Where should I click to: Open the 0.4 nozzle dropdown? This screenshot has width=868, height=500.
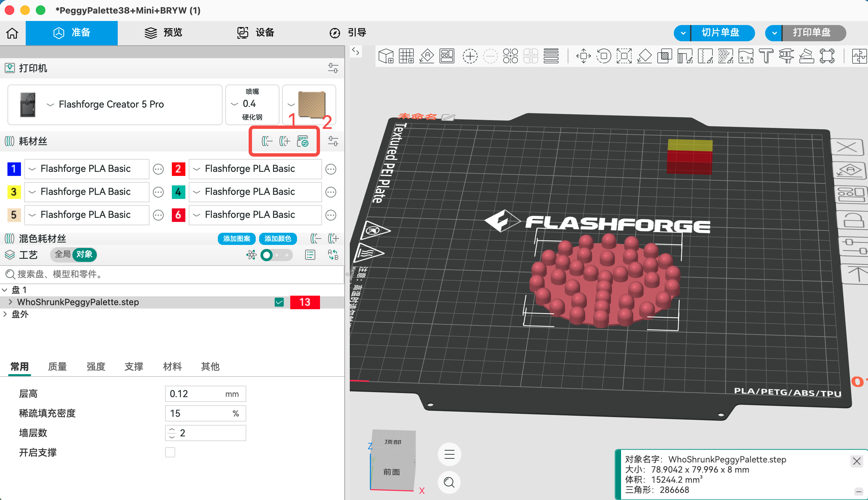click(x=252, y=105)
